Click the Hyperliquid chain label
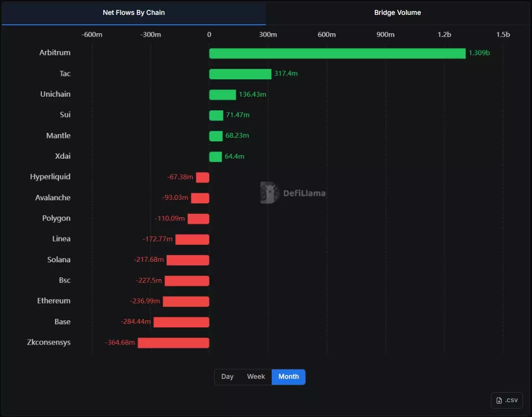 click(x=50, y=177)
